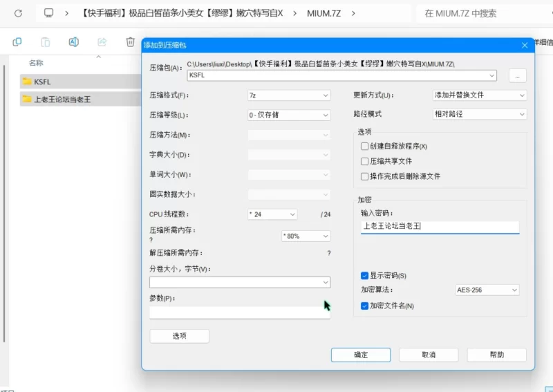Viewport: 553px width, 392px height.
Task: Click the chevron after the monitor icon
Action: 66,13
